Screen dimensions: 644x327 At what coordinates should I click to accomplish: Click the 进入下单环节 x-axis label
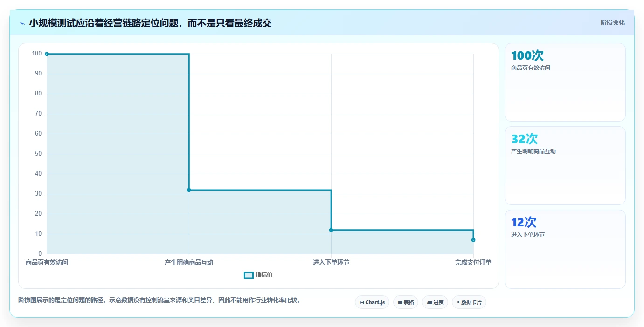(x=331, y=262)
